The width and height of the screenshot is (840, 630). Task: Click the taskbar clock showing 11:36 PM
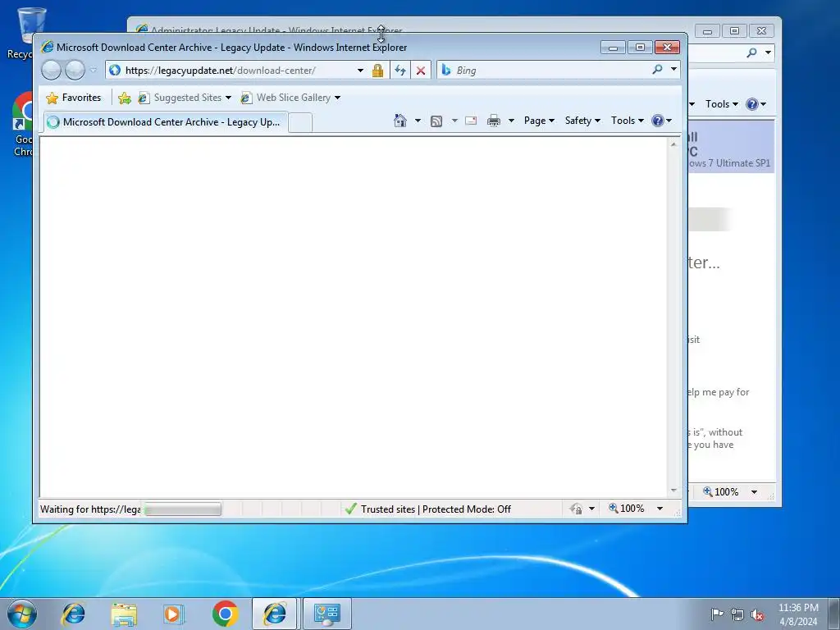[798, 614]
